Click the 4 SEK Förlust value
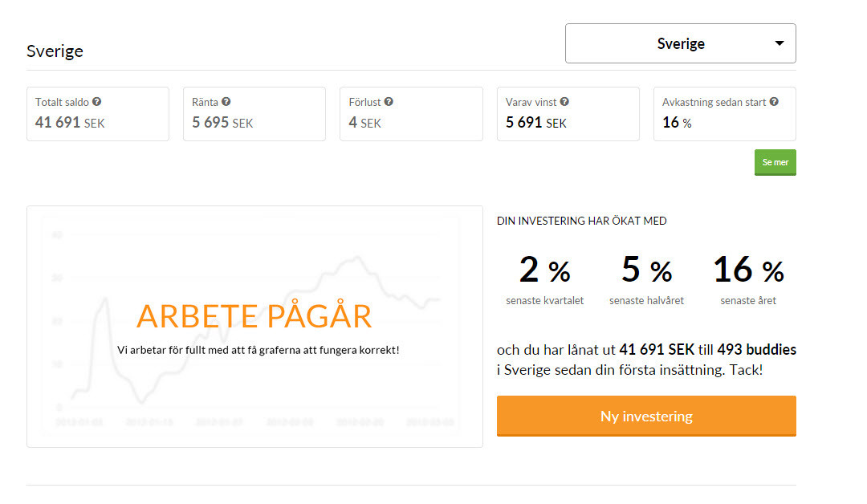 364,123
